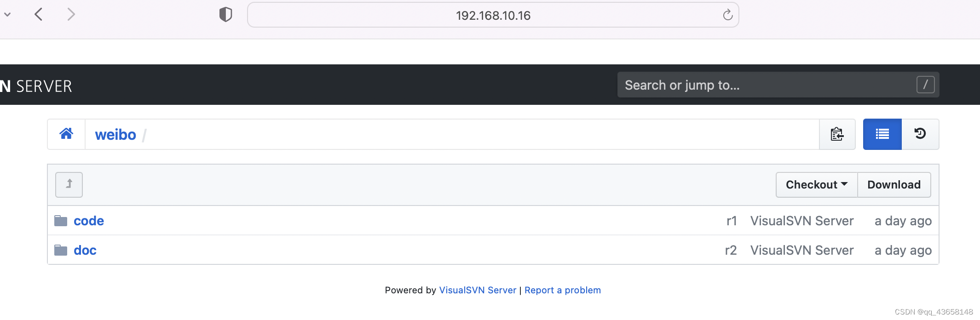Open the doc folder icon
980x320 pixels.
click(61, 250)
